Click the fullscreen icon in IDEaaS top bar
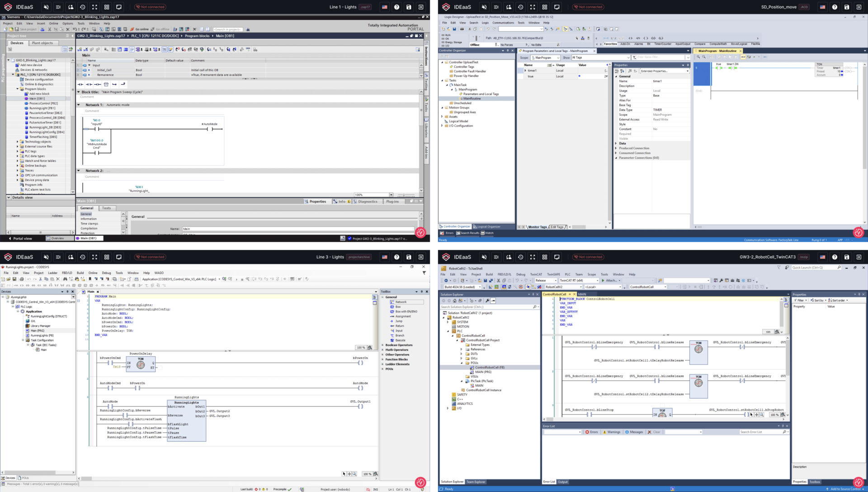 click(x=94, y=7)
